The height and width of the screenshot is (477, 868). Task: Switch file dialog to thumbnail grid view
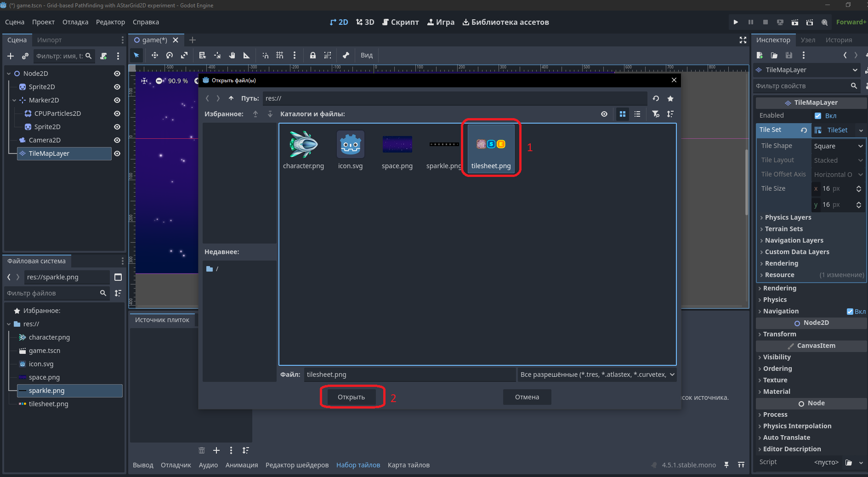click(623, 114)
